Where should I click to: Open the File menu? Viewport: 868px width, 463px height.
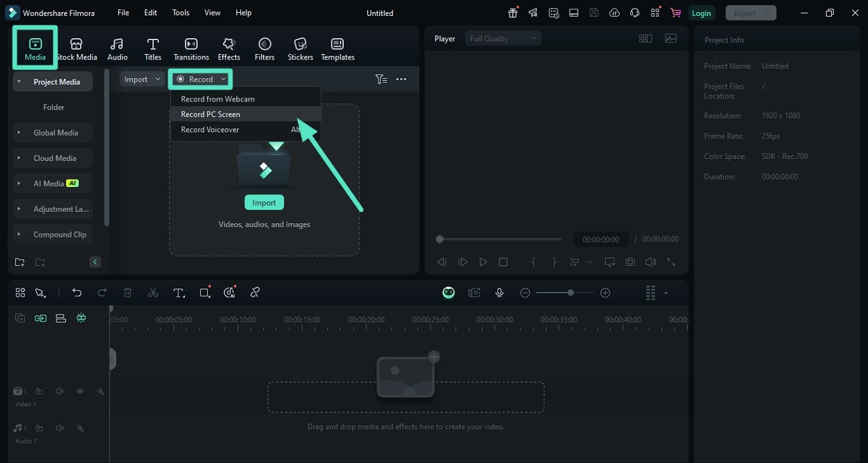[124, 13]
